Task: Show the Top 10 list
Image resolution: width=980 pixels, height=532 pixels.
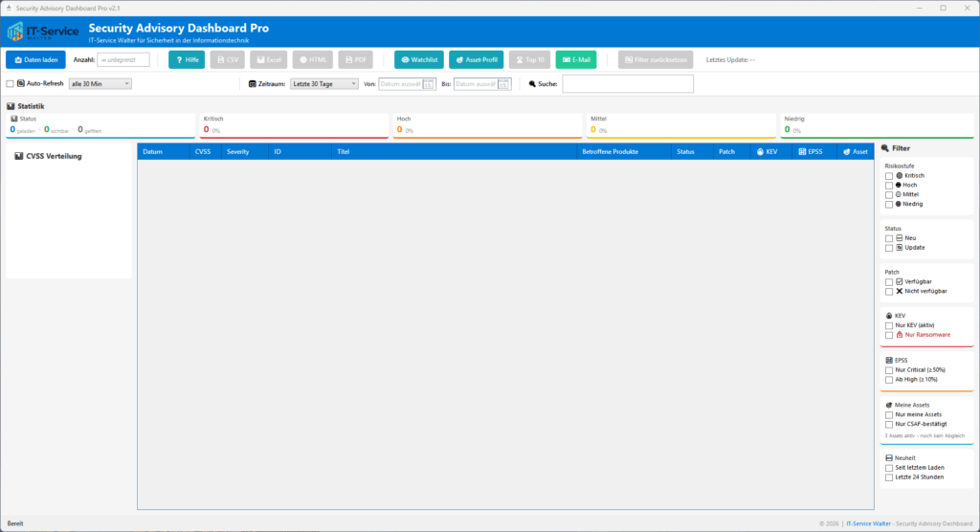Action: [x=529, y=60]
